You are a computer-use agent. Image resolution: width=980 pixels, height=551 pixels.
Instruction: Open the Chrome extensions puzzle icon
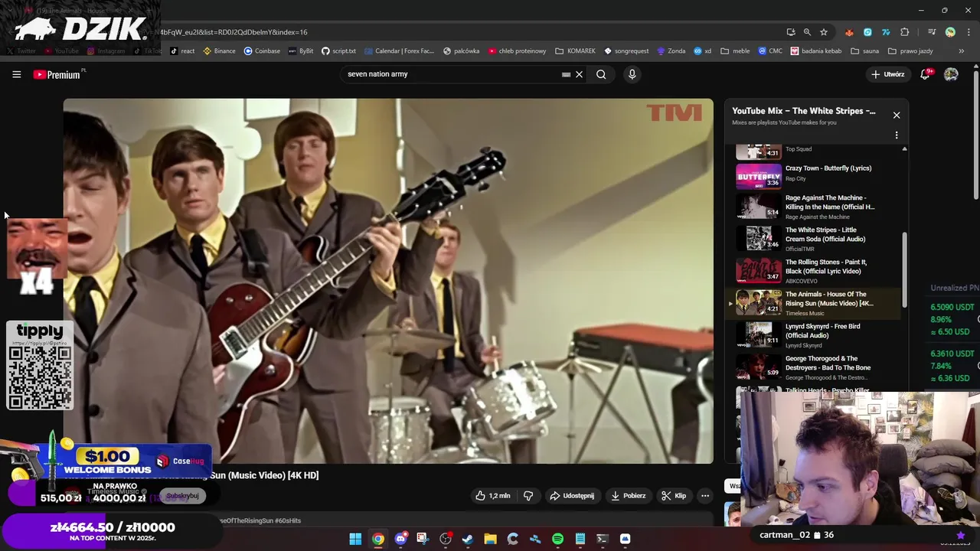click(x=905, y=32)
